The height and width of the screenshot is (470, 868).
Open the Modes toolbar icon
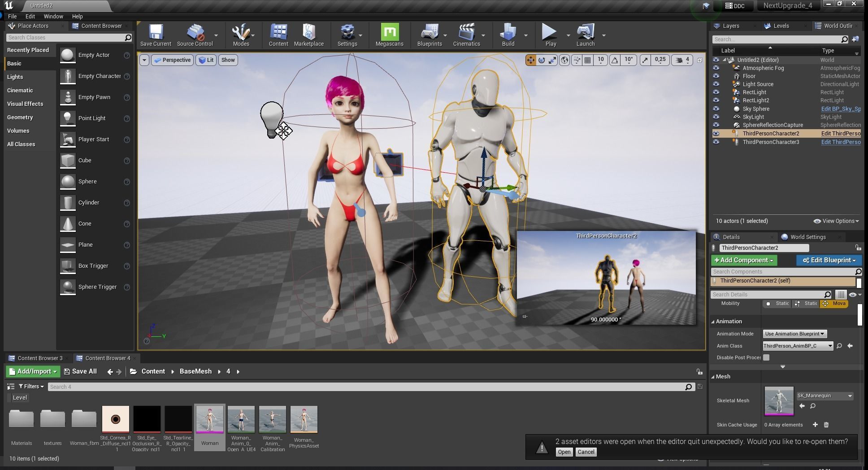241,35
